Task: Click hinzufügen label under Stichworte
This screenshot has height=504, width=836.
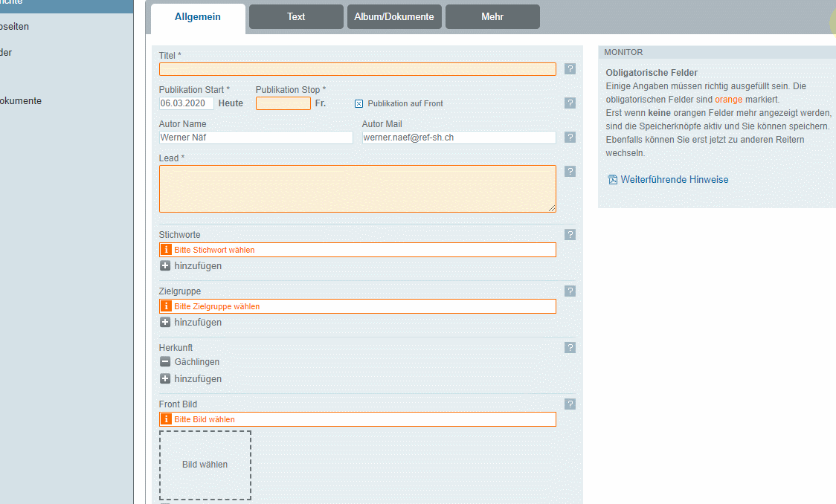Action: tap(198, 266)
